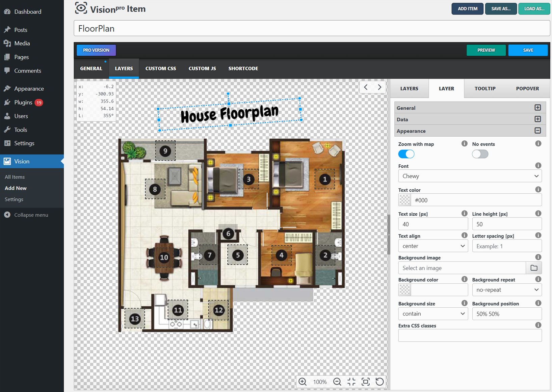
Task: Open Background size dropdown set to contain
Action: coord(433,314)
